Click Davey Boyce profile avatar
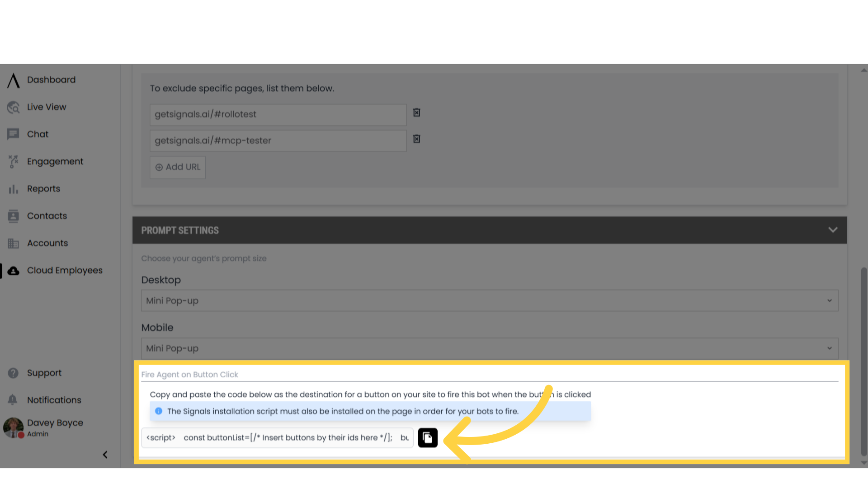 pyautogui.click(x=14, y=427)
